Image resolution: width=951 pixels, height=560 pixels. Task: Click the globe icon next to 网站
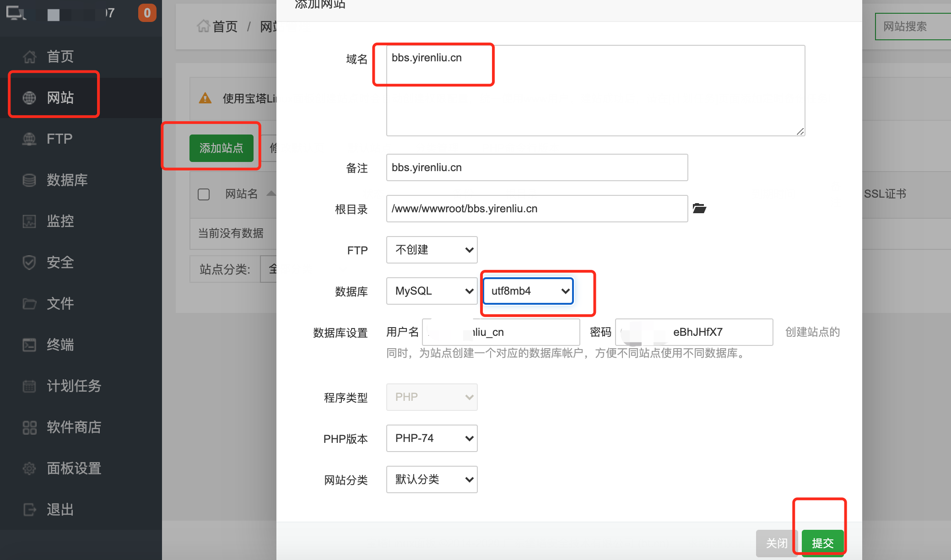(29, 97)
